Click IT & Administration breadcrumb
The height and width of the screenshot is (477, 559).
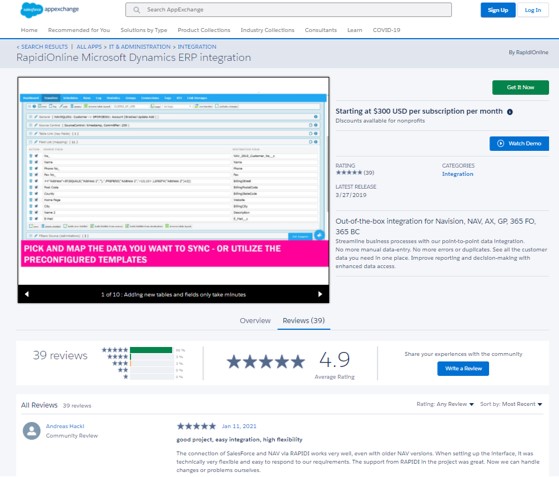pos(140,47)
